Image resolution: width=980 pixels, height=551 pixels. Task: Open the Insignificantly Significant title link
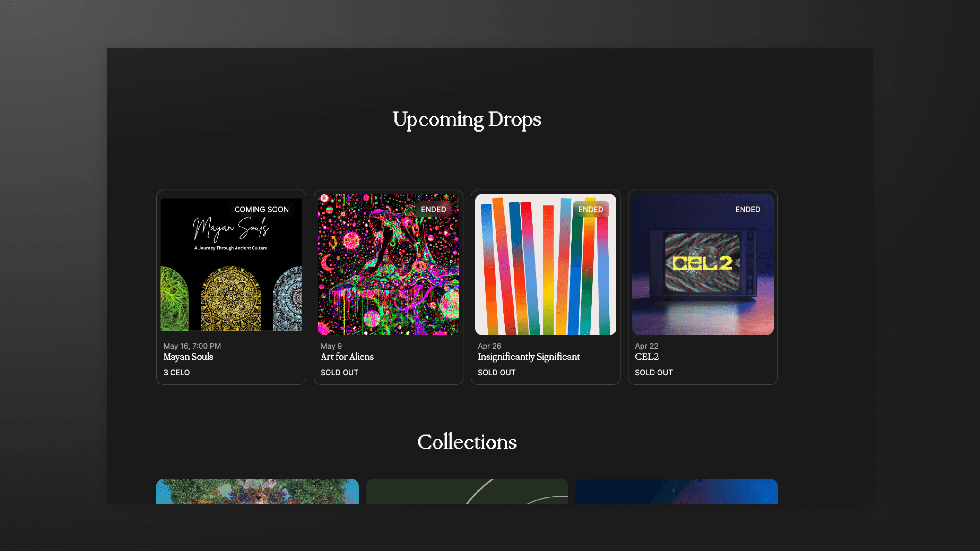tap(528, 357)
